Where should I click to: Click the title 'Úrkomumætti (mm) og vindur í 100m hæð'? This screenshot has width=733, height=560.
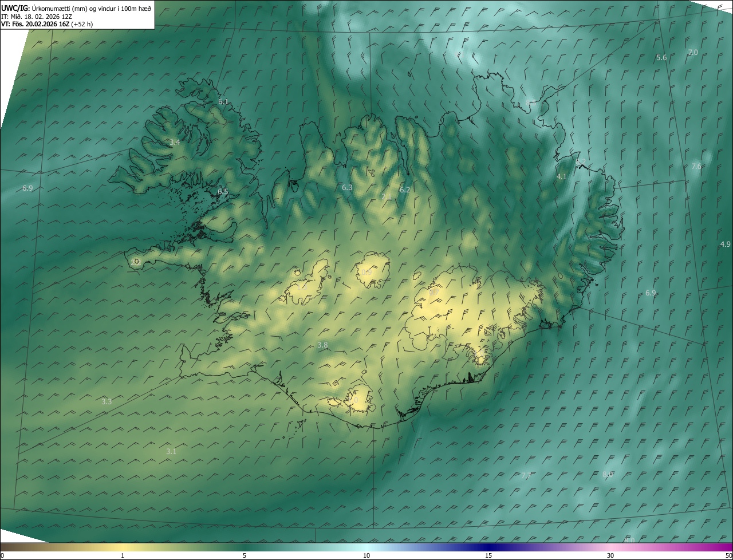pyautogui.click(x=92, y=8)
